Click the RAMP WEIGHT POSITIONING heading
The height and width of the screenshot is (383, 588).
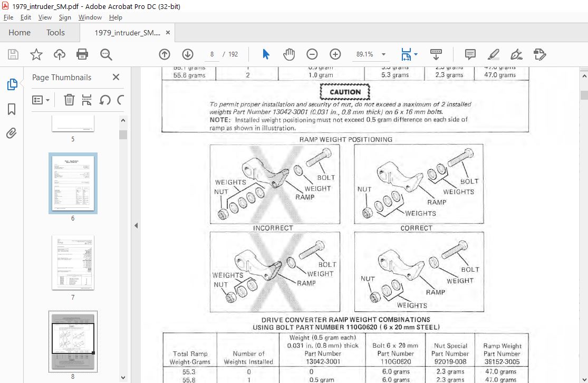pyautogui.click(x=346, y=140)
